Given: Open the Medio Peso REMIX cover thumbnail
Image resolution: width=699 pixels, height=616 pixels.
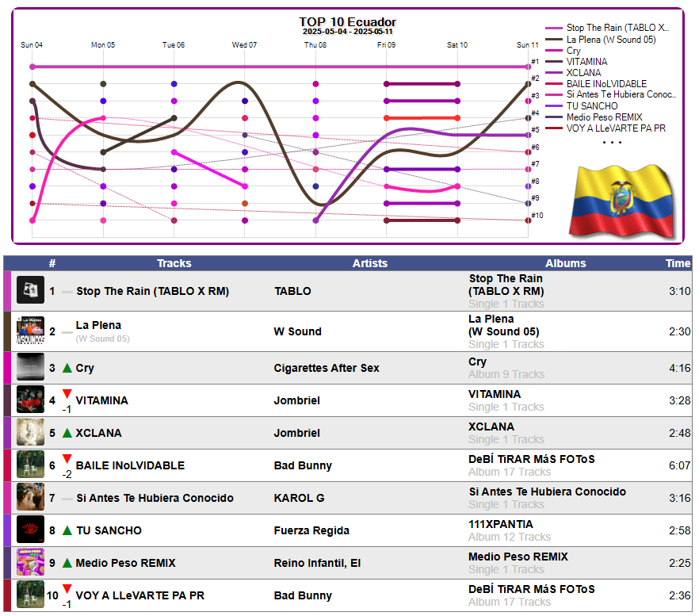Looking at the screenshot, I should tap(30, 562).
